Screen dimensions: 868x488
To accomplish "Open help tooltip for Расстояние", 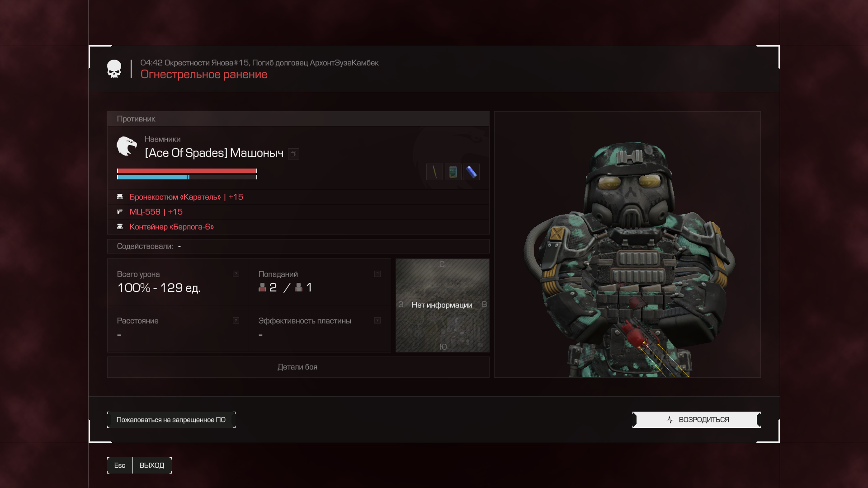I will [236, 320].
